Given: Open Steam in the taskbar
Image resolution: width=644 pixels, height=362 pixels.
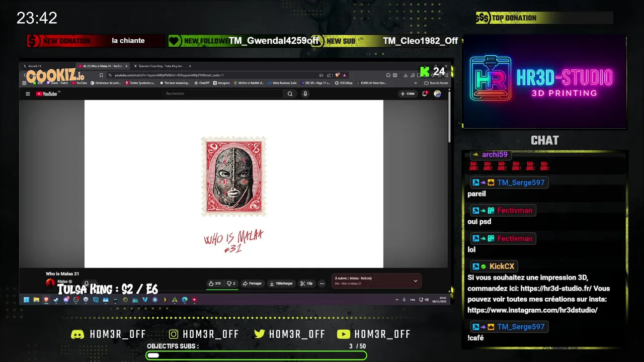Looking at the screenshot, I should (56, 300).
